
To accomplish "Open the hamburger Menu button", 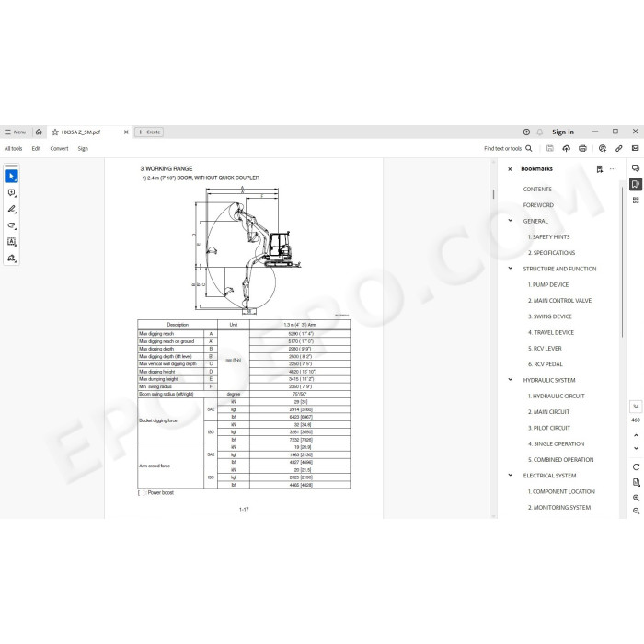I will [x=15, y=132].
